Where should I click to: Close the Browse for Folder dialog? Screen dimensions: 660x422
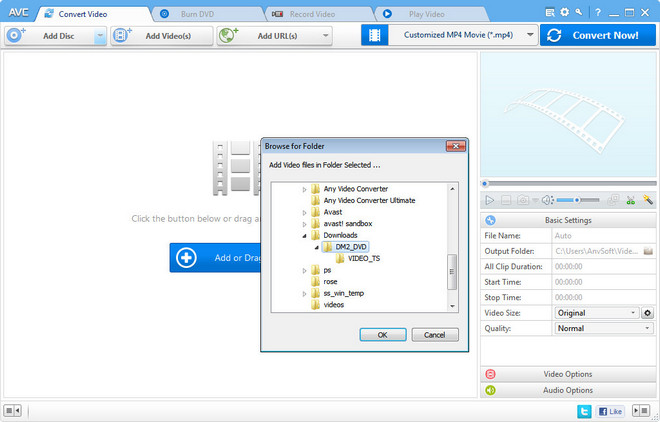point(455,146)
